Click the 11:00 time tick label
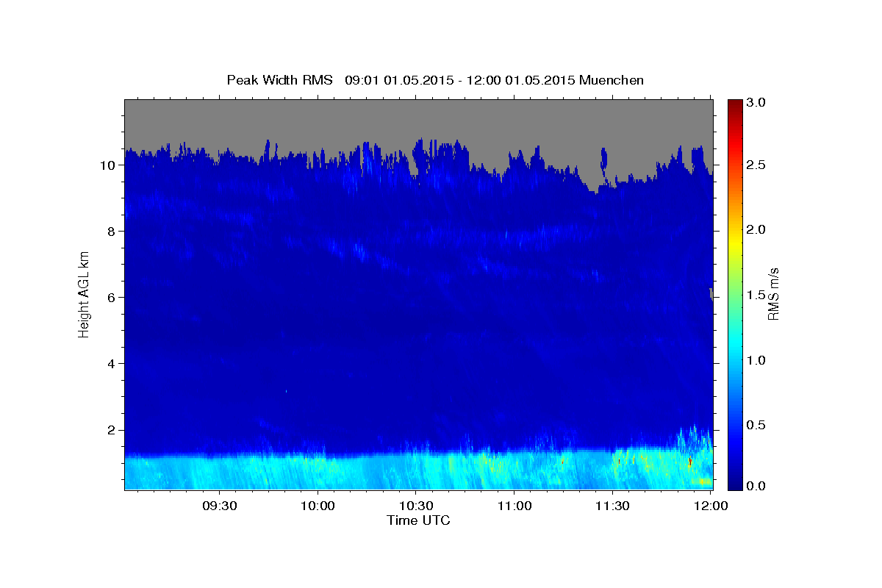This screenshot has width=882, height=588. 514,506
